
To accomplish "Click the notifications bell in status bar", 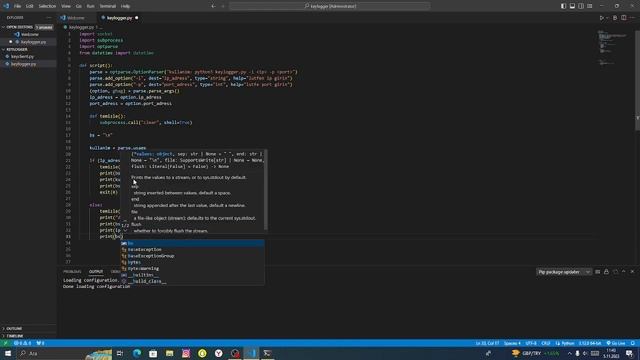I will point(633,343).
